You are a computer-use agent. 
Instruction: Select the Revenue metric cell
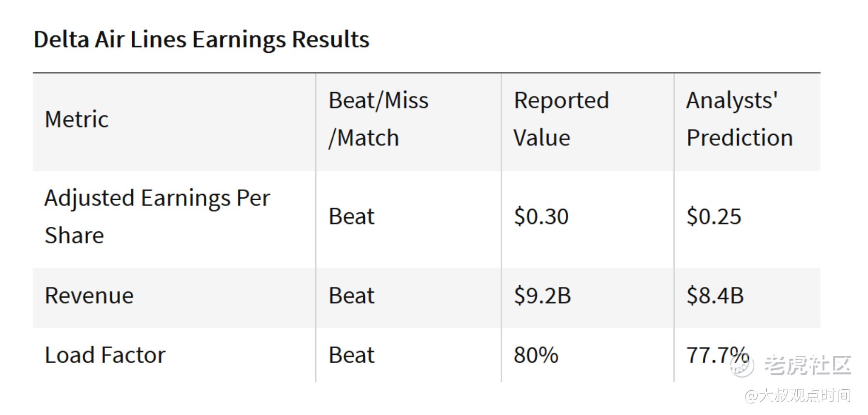[x=89, y=296]
